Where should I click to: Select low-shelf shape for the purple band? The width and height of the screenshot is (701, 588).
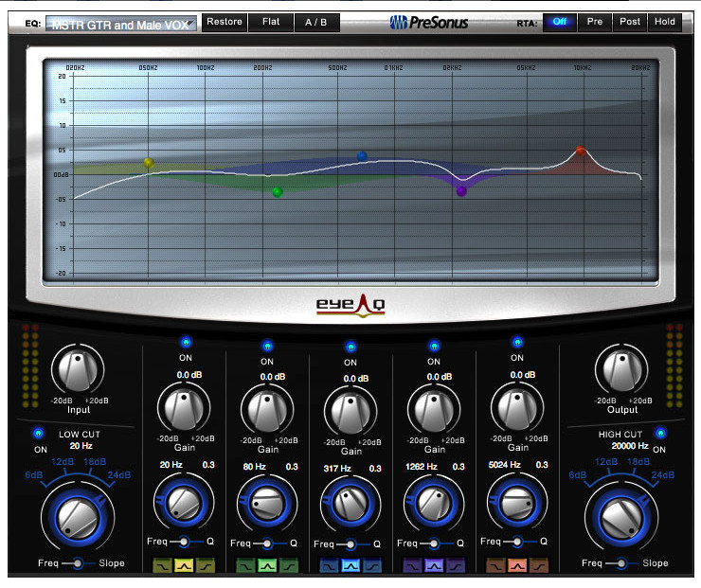click(412, 565)
